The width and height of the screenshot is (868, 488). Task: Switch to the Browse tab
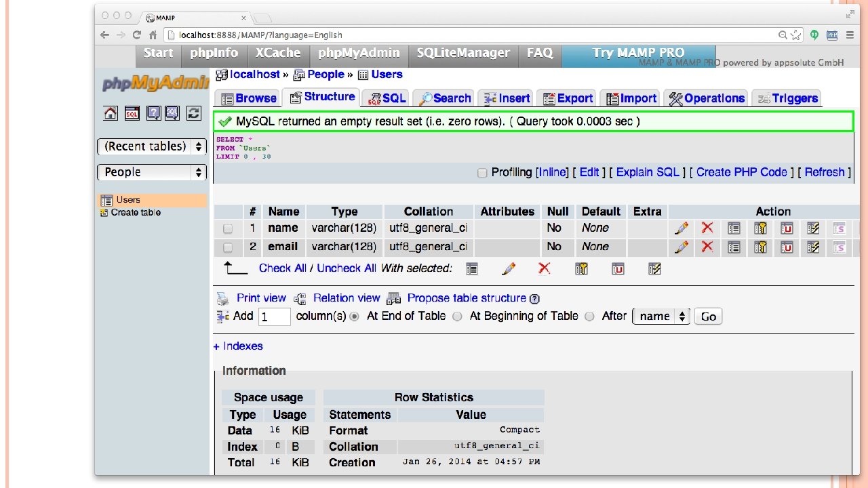[248, 98]
